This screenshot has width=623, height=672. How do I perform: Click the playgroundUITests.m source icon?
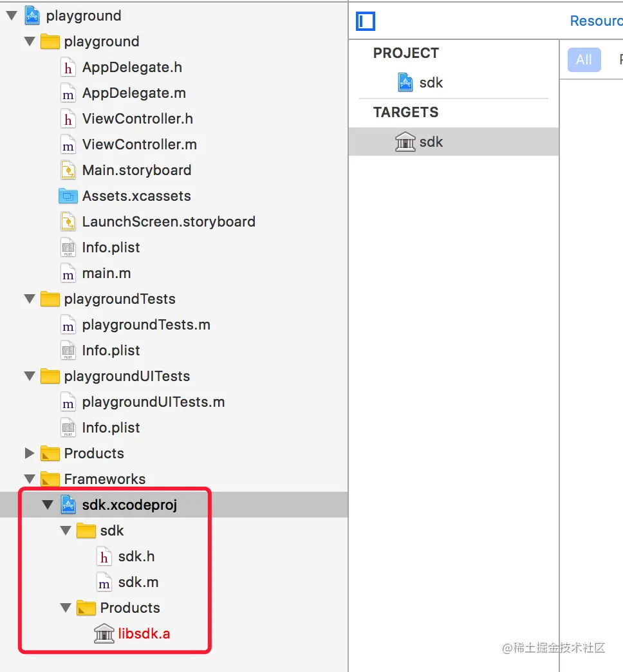pyautogui.click(x=68, y=402)
